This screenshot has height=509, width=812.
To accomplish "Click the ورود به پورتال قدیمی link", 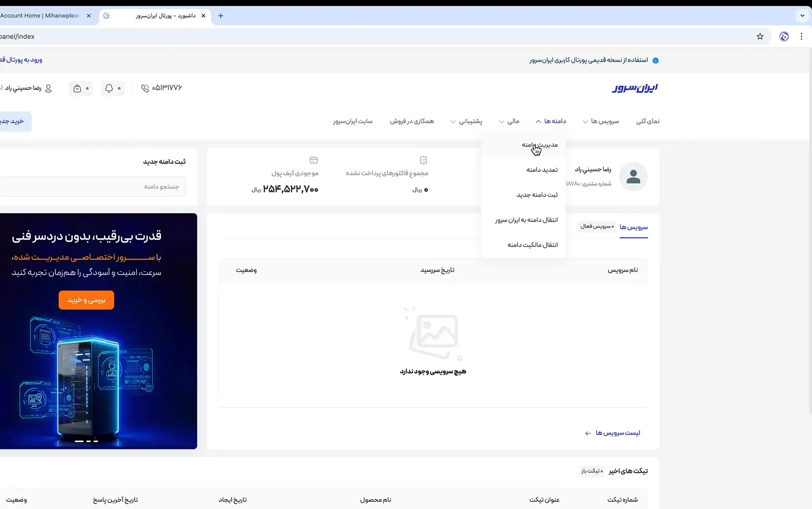I will pos(21,60).
